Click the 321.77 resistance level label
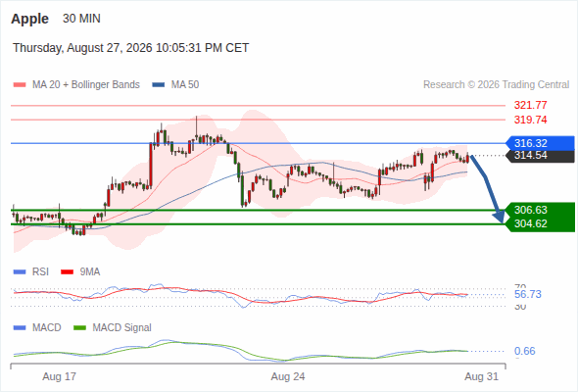Viewport: 578px width, 392px height. pyautogui.click(x=530, y=105)
